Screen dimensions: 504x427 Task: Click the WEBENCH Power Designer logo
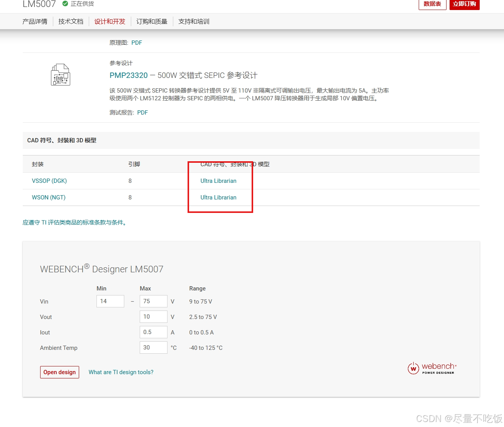pos(432,368)
